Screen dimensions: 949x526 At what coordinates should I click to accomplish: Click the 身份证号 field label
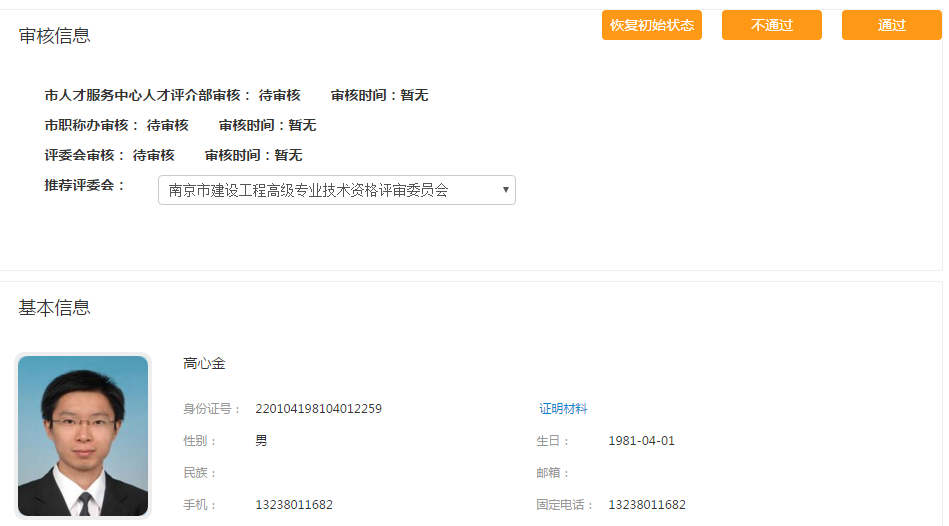tap(211, 409)
